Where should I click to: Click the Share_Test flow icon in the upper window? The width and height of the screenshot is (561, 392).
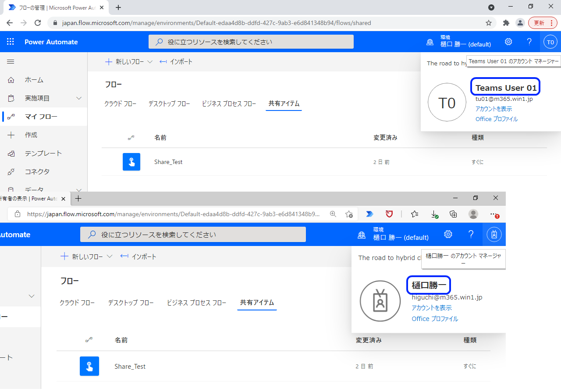tap(131, 162)
